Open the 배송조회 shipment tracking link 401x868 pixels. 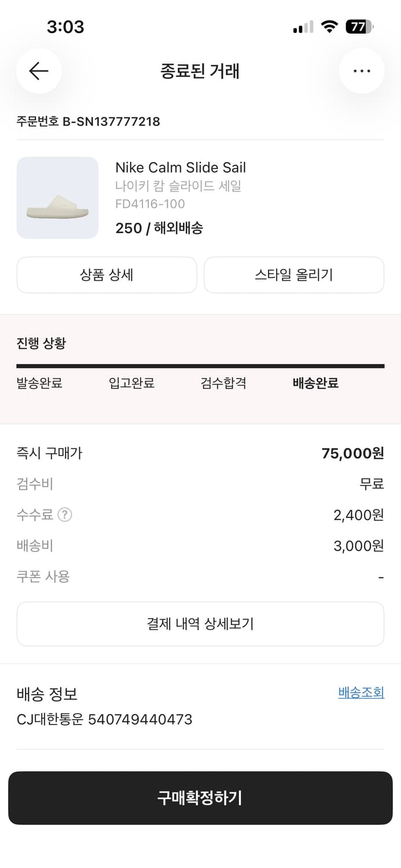pyautogui.click(x=360, y=692)
